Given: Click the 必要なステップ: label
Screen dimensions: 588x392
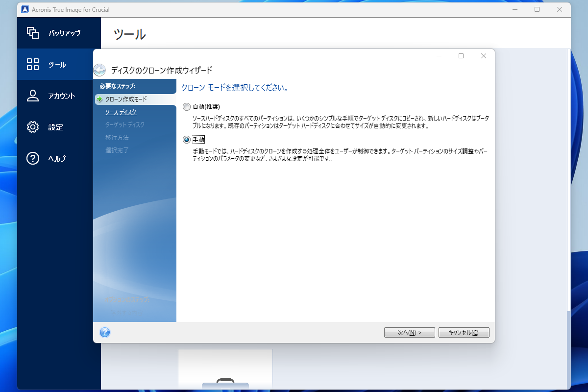Looking at the screenshot, I should click(x=117, y=86).
